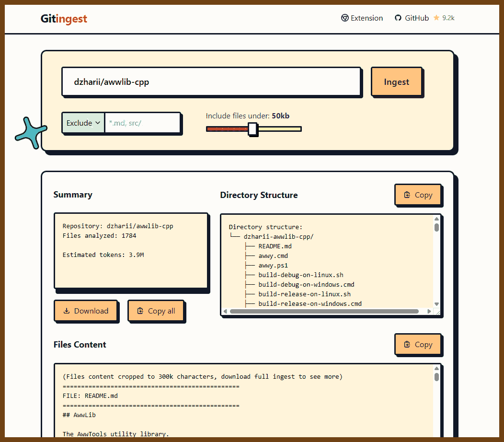Image resolution: width=504 pixels, height=442 pixels.
Task: Click the directory tree scroll left arrow
Action: (x=225, y=312)
